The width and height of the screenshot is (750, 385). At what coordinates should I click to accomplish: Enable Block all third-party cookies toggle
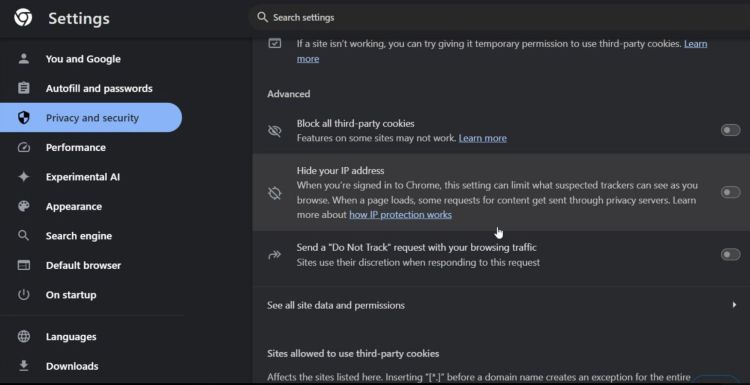(730, 130)
